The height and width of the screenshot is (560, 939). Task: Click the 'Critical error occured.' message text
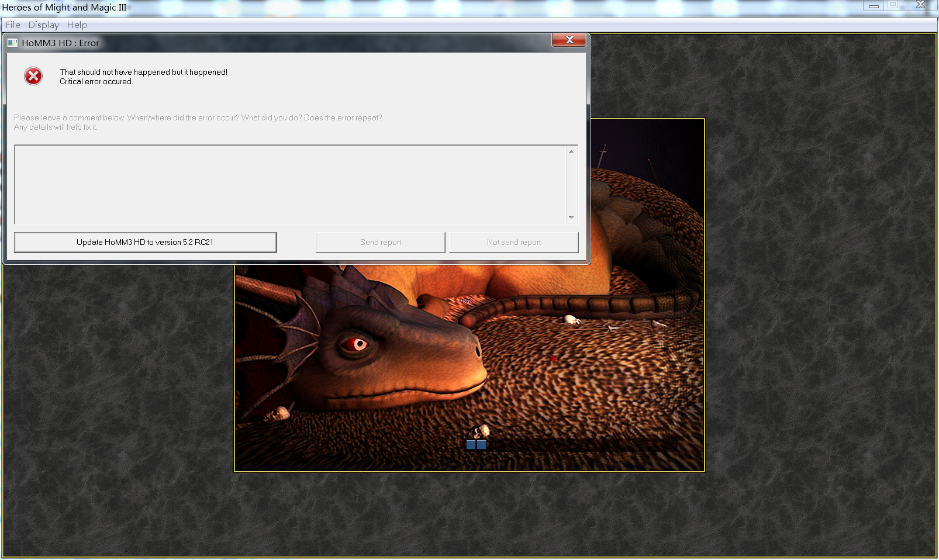tap(96, 82)
